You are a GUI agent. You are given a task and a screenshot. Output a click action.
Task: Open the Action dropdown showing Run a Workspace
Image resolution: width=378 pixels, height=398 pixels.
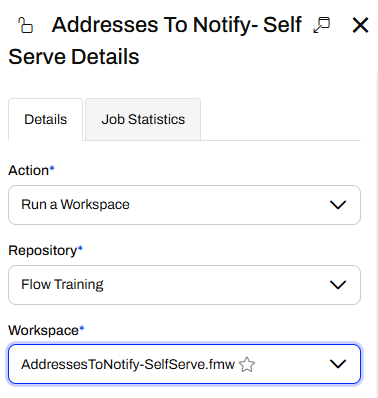coord(184,205)
